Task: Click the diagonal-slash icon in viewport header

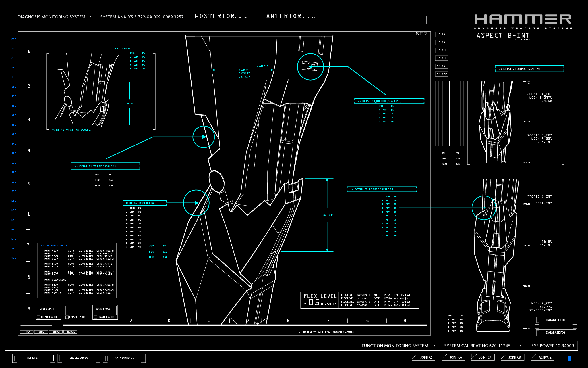Action: pos(417,34)
